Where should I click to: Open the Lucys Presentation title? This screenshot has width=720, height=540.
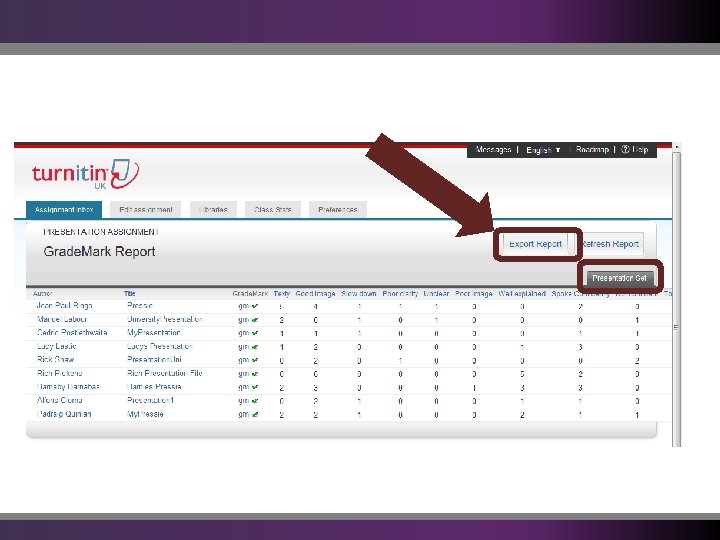[x=159, y=346]
